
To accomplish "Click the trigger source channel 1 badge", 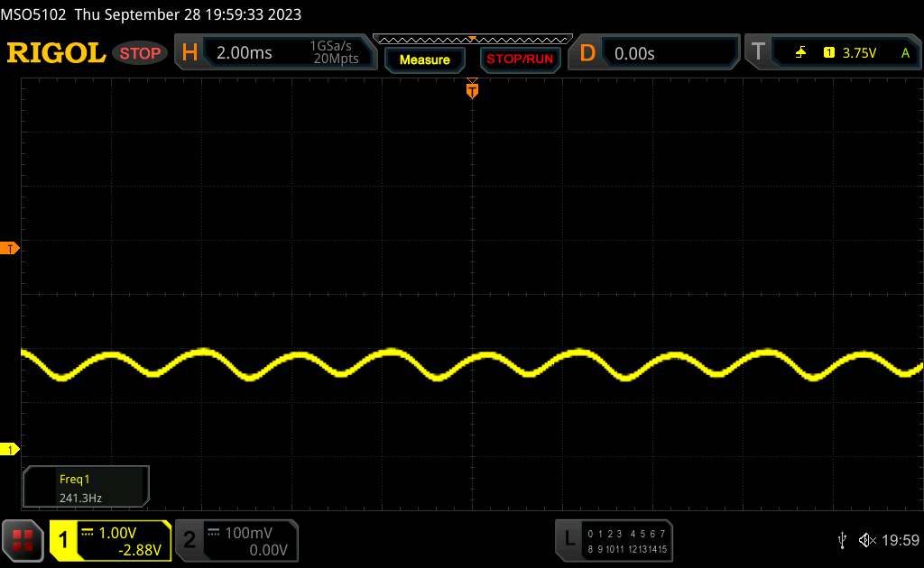I will (x=828, y=52).
